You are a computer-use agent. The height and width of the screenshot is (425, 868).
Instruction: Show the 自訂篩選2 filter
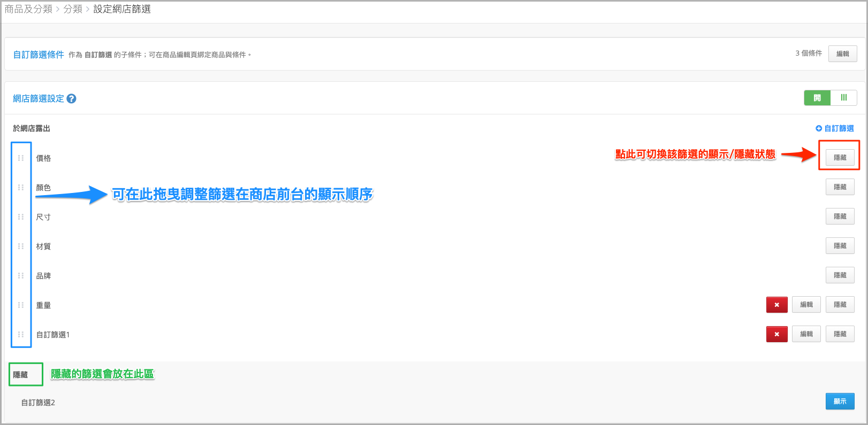click(x=840, y=401)
